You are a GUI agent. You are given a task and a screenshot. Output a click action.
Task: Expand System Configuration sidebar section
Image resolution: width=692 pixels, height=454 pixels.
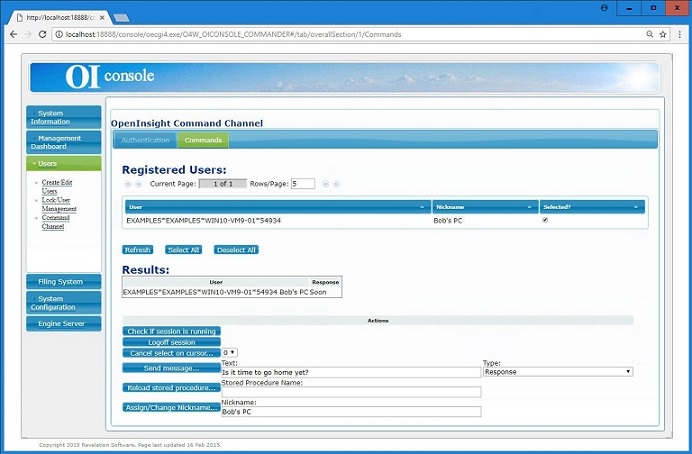tap(64, 303)
